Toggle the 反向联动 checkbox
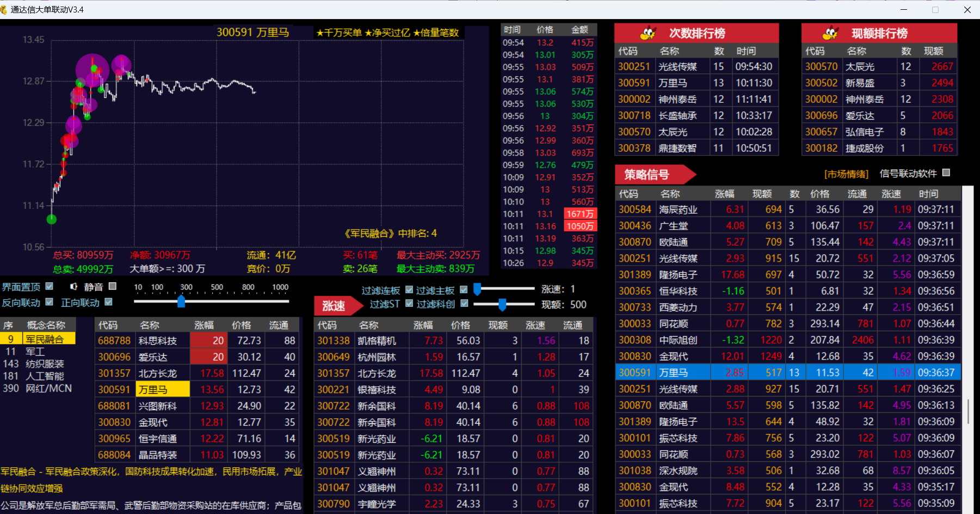This screenshot has width=980, height=514. tap(50, 302)
